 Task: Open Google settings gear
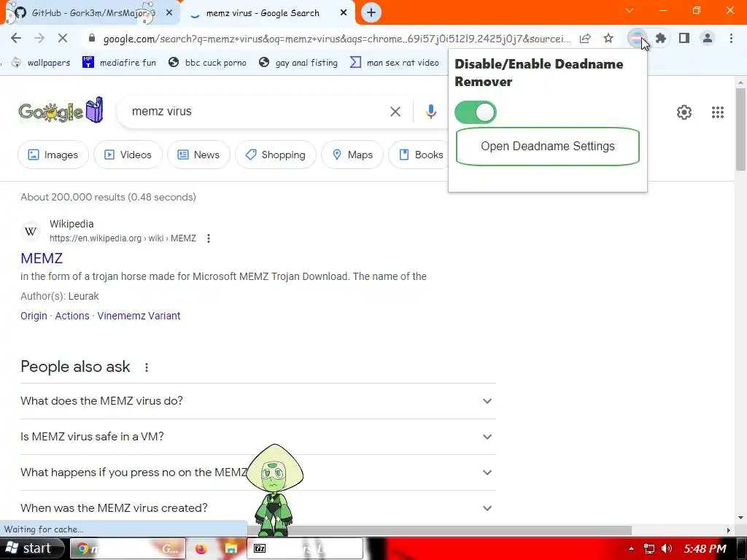[684, 112]
